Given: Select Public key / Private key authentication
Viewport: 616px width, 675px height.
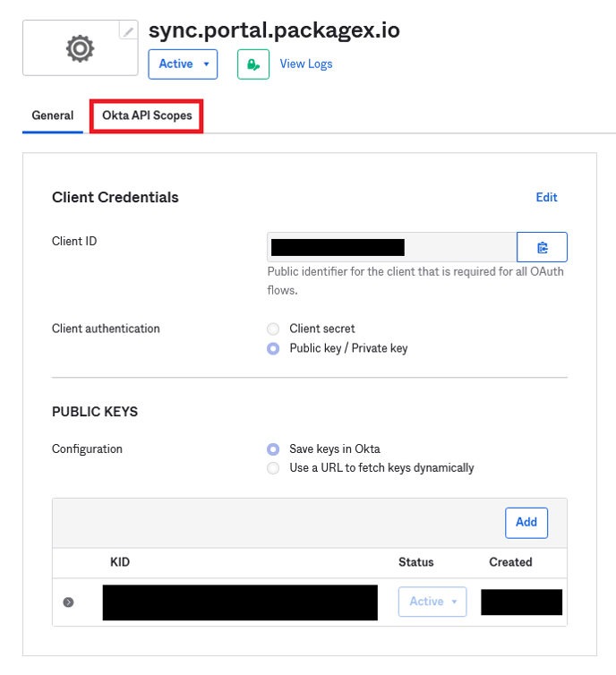Looking at the screenshot, I should point(273,348).
